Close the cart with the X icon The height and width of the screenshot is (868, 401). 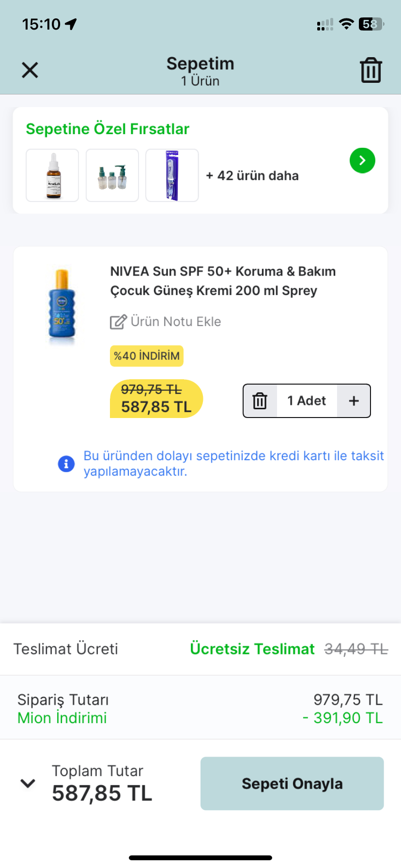(30, 71)
